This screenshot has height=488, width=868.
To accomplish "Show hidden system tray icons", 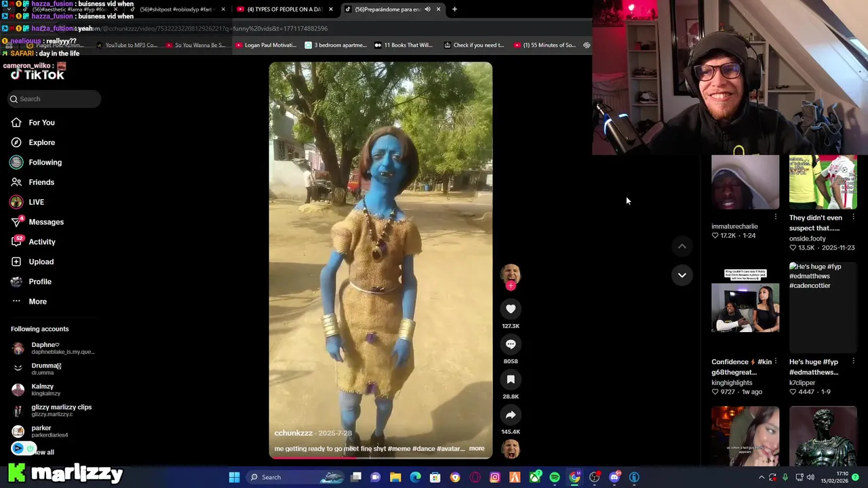I will click(x=762, y=477).
